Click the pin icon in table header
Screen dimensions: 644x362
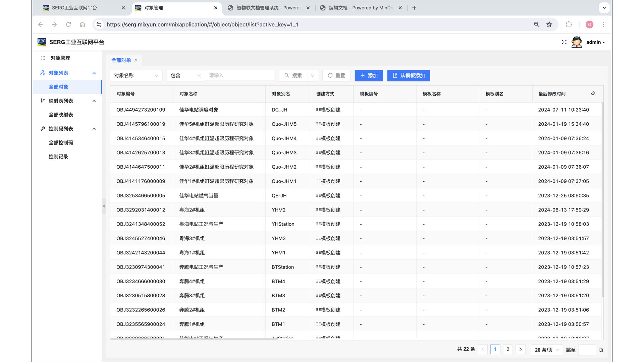(x=593, y=94)
